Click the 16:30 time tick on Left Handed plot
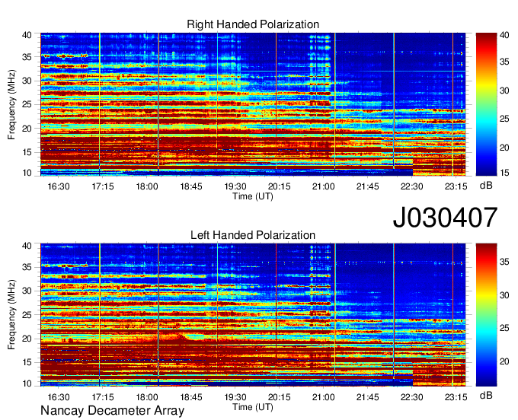The height and width of the screenshot is (420, 518). [x=59, y=397]
